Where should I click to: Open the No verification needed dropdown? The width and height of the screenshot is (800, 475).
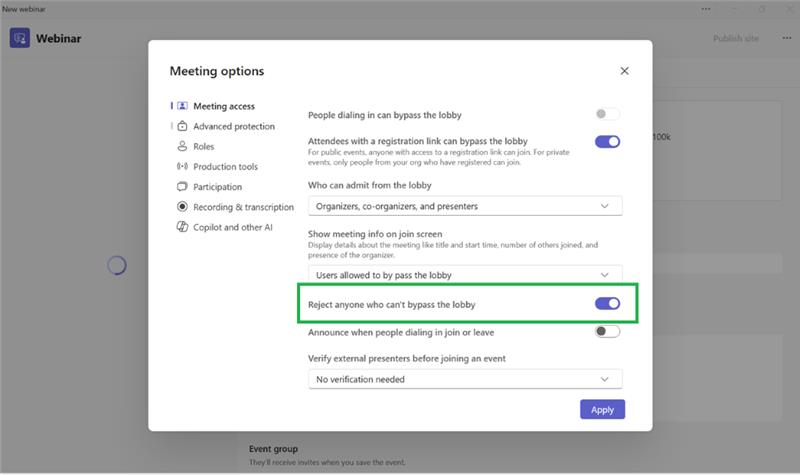465,379
